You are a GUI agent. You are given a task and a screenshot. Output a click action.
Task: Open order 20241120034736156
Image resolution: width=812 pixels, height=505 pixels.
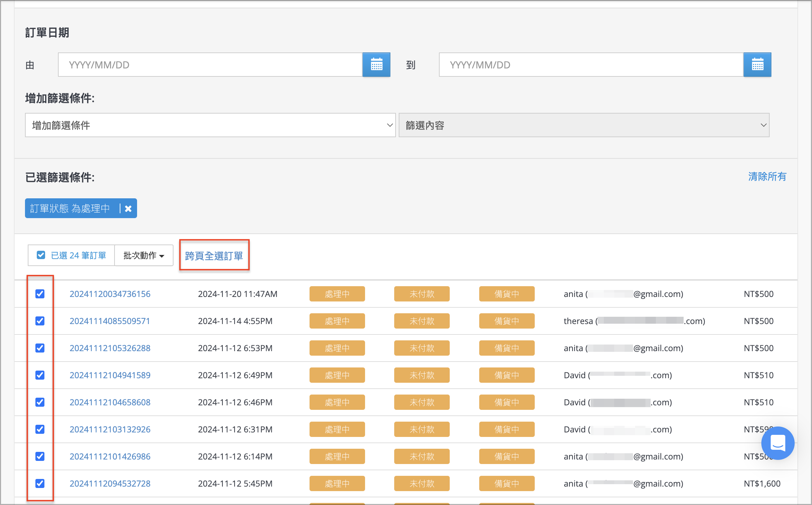(110, 294)
